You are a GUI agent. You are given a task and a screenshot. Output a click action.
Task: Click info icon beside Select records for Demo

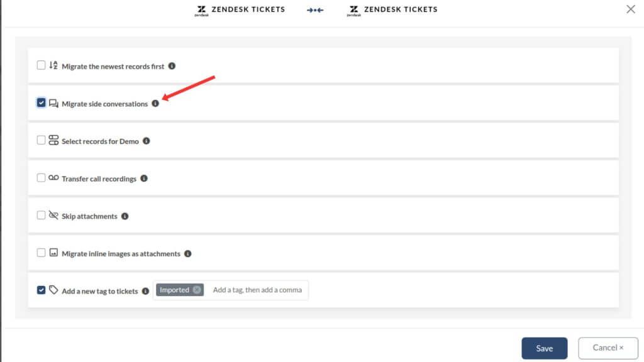[x=146, y=141]
